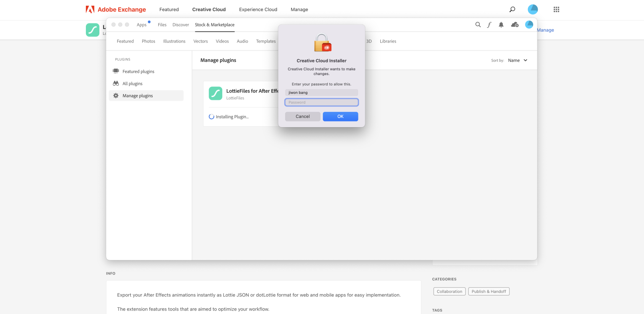Open the fonts icon in Creative Cloud
The image size is (644, 314).
coord(489,25)
